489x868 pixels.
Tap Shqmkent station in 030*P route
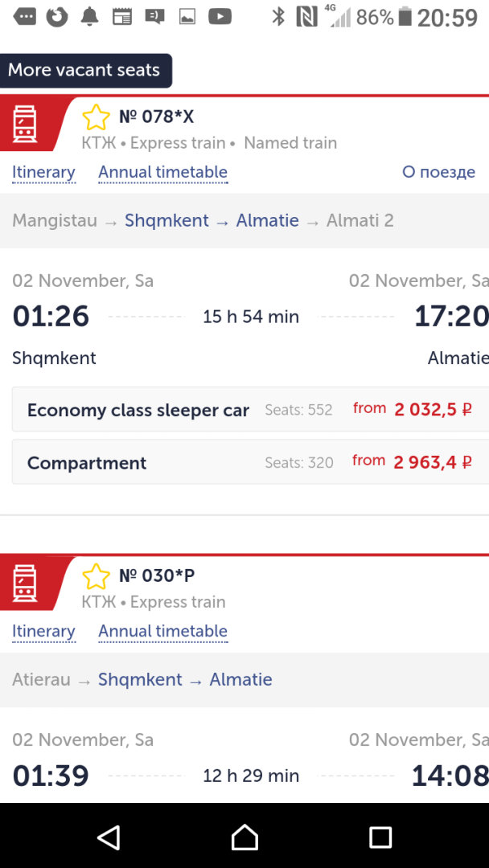[x=140, y=680]
